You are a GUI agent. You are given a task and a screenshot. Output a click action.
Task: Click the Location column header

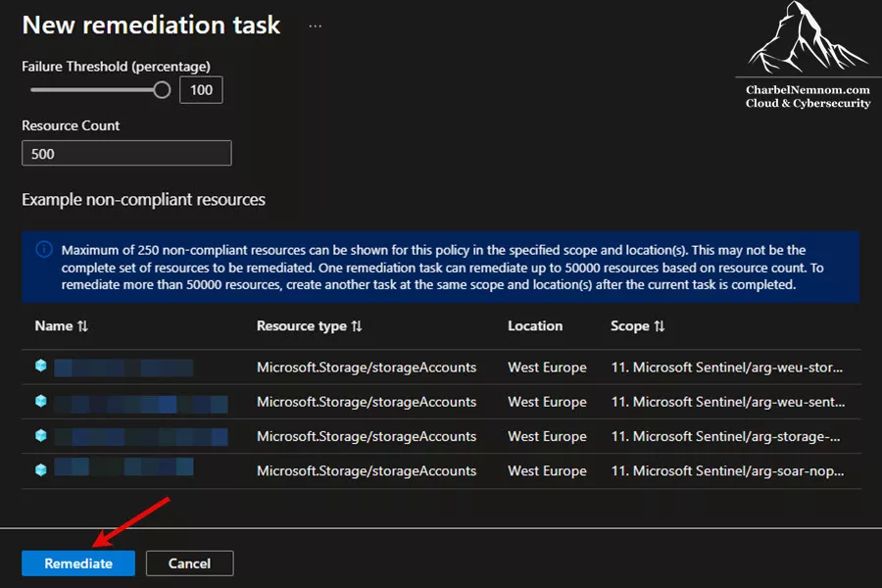(x=535, y=325)
